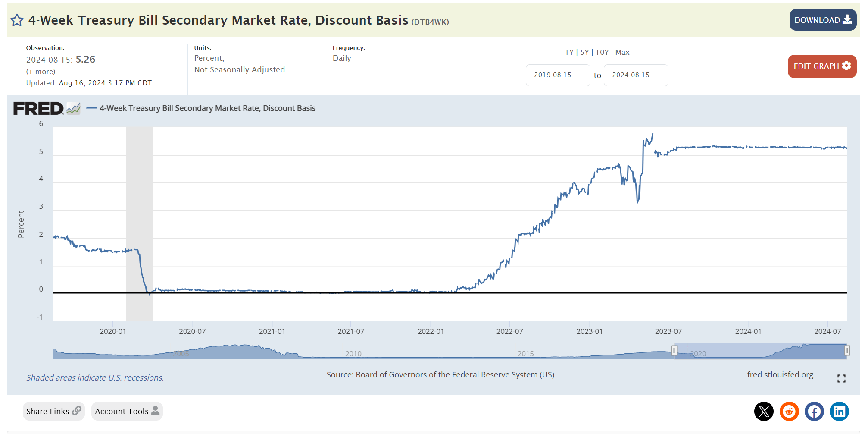Click the end date field 2024-08-15
The image size is (868, 434).
click(636, 75)
